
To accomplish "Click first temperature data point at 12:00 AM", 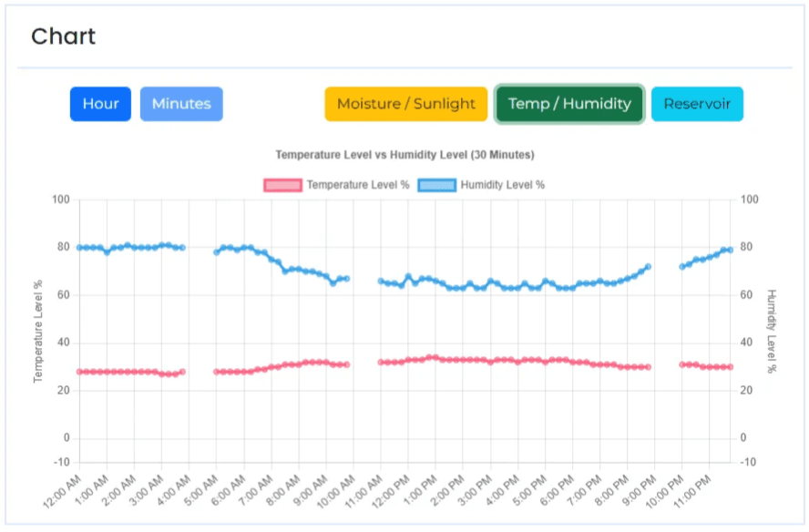I will [x=79, y=372].
